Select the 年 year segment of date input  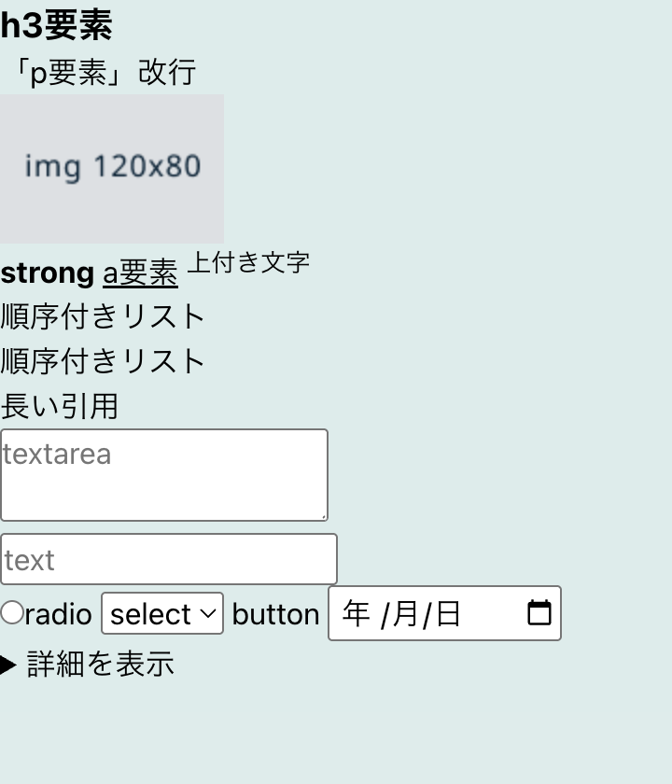tap(357, 614)
